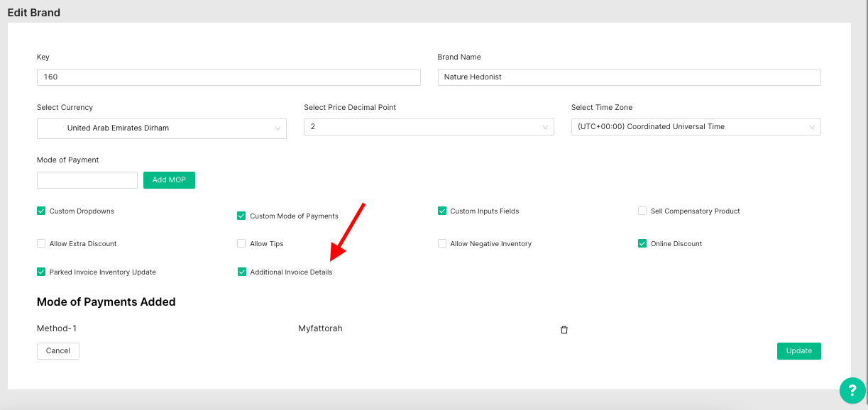Uncheck the Online Discount checkbox
Image resolution: width=868 pixels, height=410 pixels.
click(x=642, y=243)
